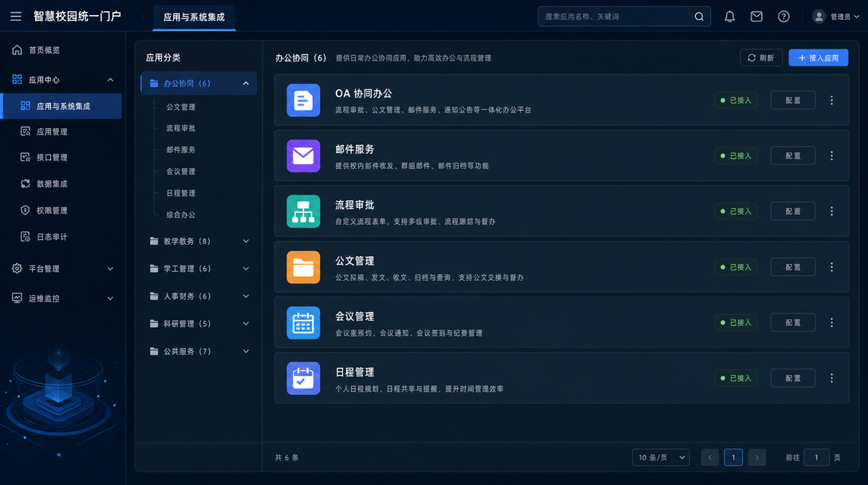Select 流程审批 under 办公协同 tree
Image resolution: width=868 pixels, height=485 pixels.
coord(181,128)
